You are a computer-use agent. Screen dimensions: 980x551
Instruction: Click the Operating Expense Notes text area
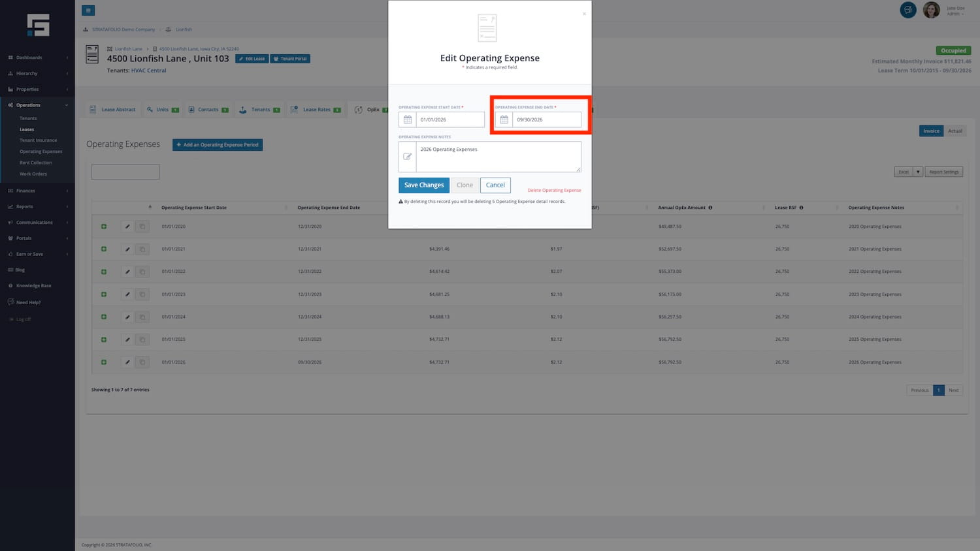point(498,157)
